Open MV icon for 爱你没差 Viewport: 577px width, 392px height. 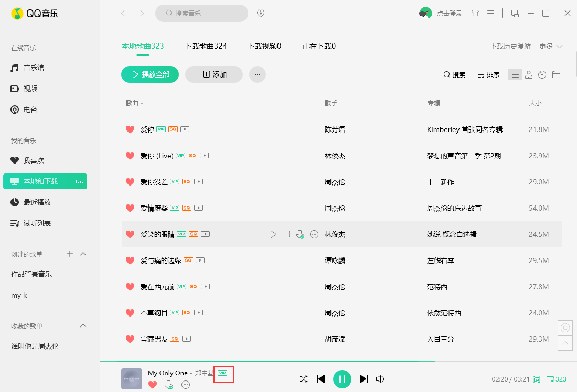tap(198, 182)
